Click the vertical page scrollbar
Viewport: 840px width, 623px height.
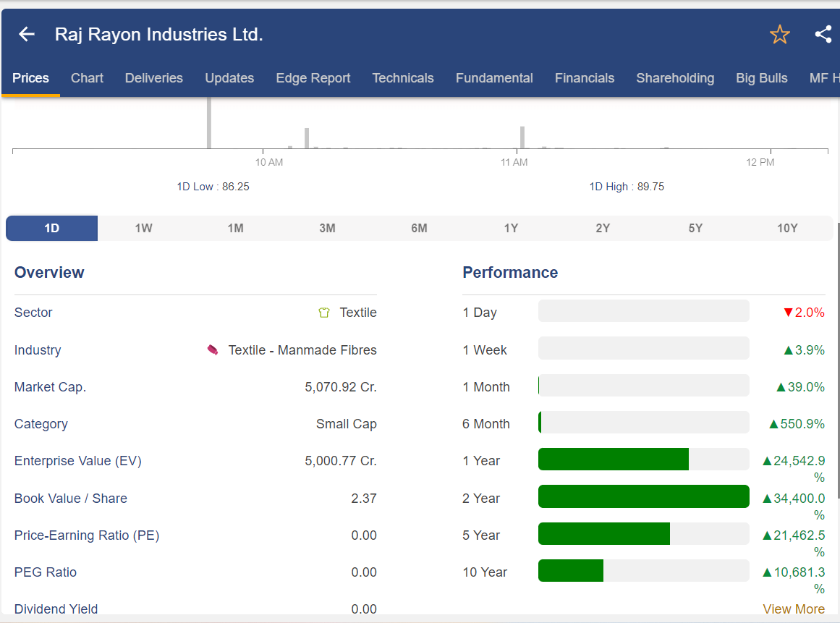point(838,362)
